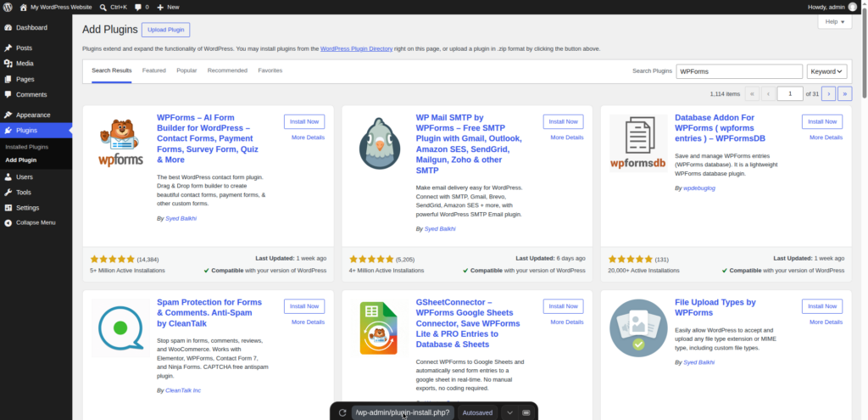View More Details for WPForms AI Form Builder

coord(309,137)
